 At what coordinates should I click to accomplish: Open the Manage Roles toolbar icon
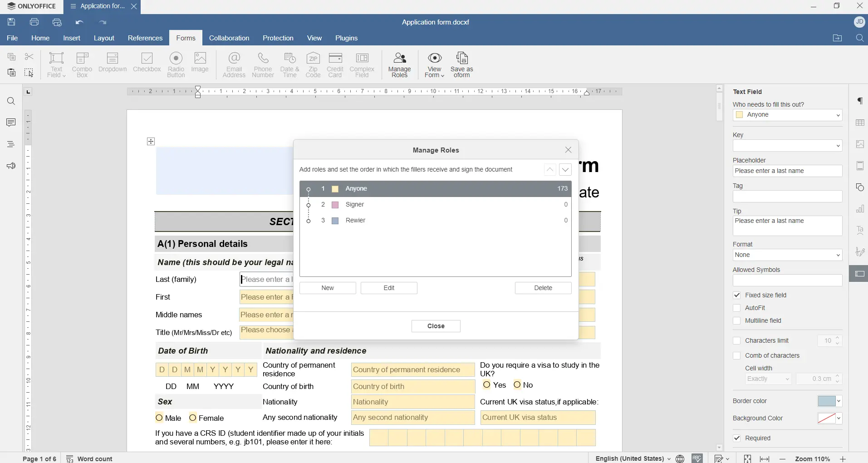[x=400, y=65]
